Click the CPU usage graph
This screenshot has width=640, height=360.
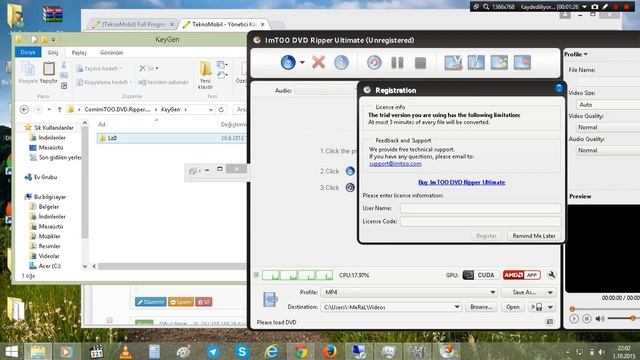(x=297, y=275)
